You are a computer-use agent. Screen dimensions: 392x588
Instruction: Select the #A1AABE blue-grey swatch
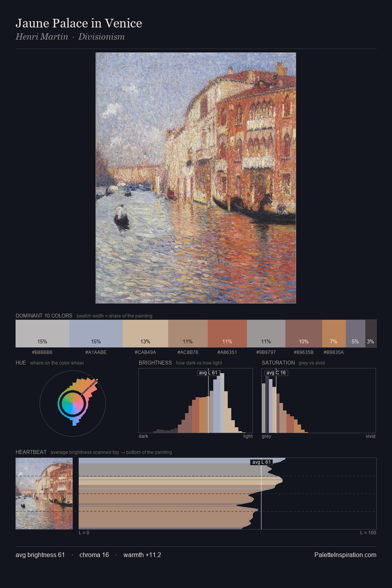(96, 334)
